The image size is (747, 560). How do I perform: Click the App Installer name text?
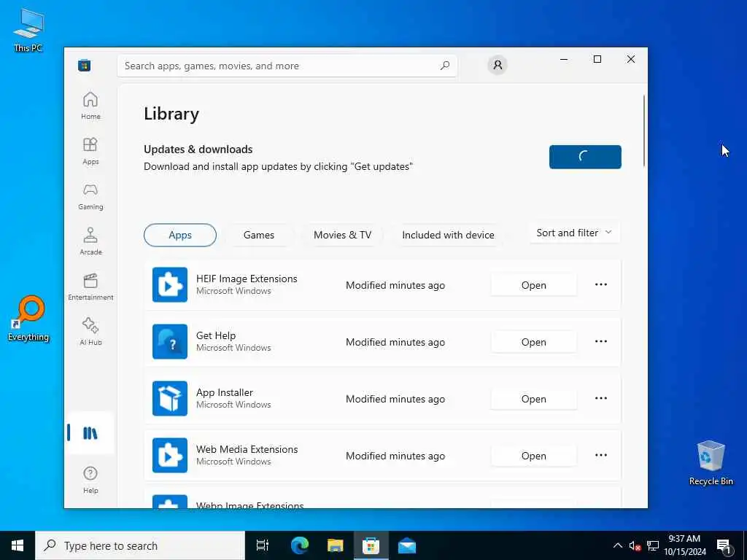(225, 392)
